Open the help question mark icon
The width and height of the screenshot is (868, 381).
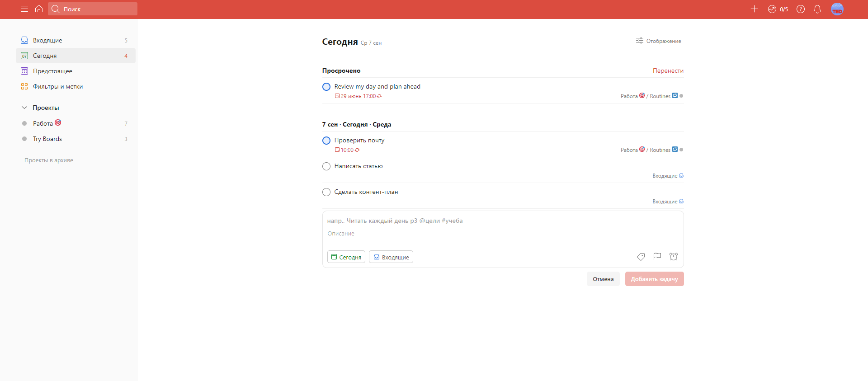pyautogui.click(x=801, y=9)
